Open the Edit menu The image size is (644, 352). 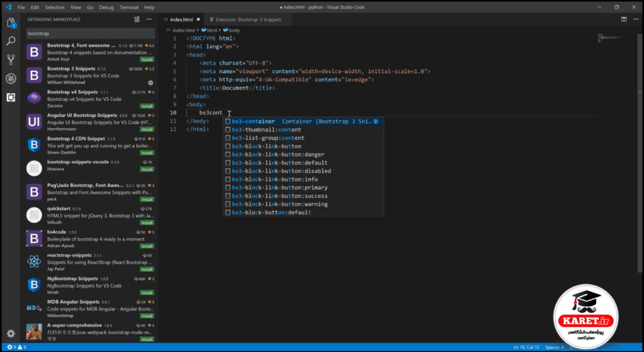point(35,8)
